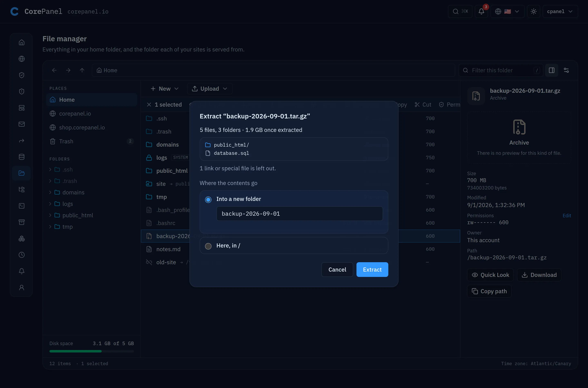Screen dimensions: 588x388
Task: Open the globe domains icon in sidebar
Action: click(21, 59)
